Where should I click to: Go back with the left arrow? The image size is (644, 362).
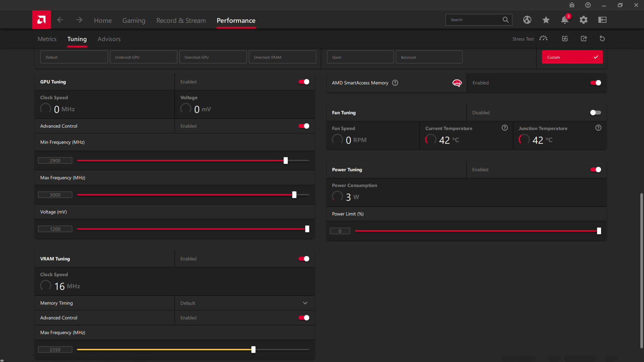(x=60, y=20)
